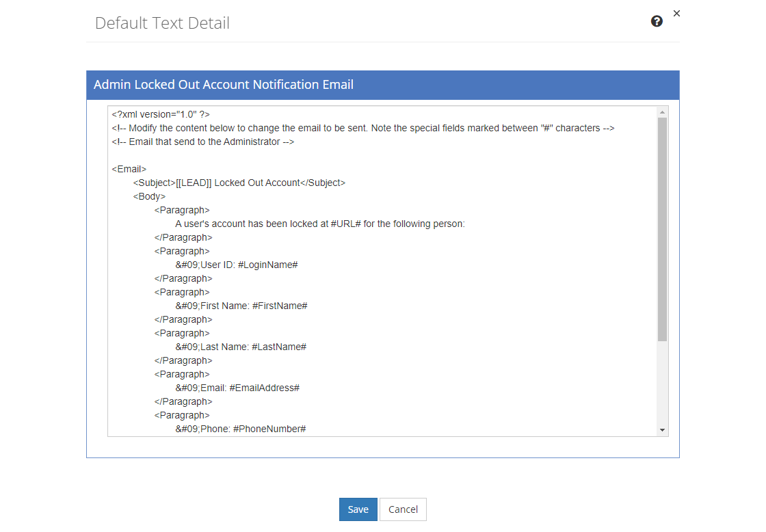
Task: Click the Phone: #PhoneNumber# line
Action: coord(241,429)
